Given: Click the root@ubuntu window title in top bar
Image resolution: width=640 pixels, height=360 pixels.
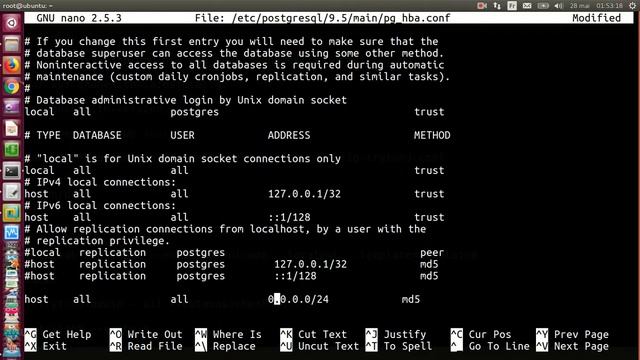Looking at the screenshot, I should click(27, 6).
